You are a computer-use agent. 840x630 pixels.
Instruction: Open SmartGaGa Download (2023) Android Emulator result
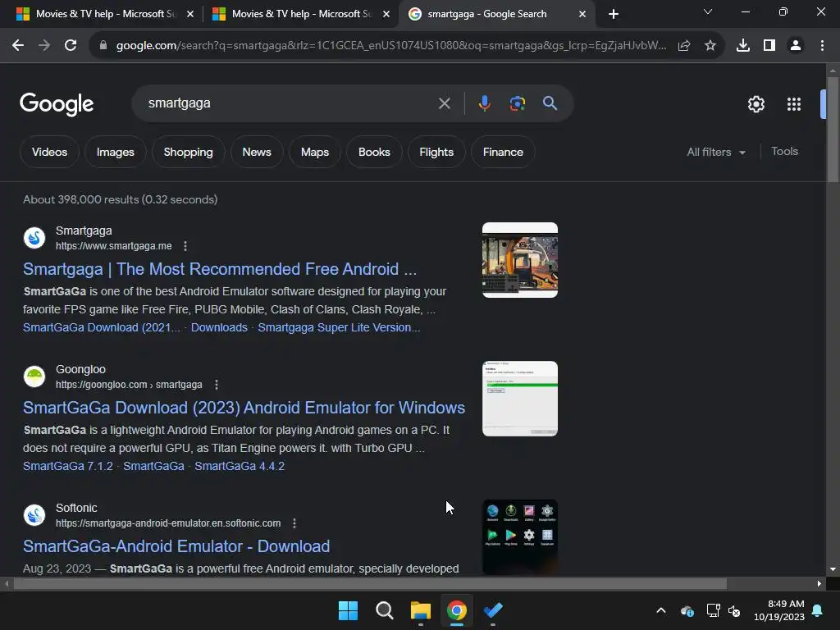click(x=244, y=408)
